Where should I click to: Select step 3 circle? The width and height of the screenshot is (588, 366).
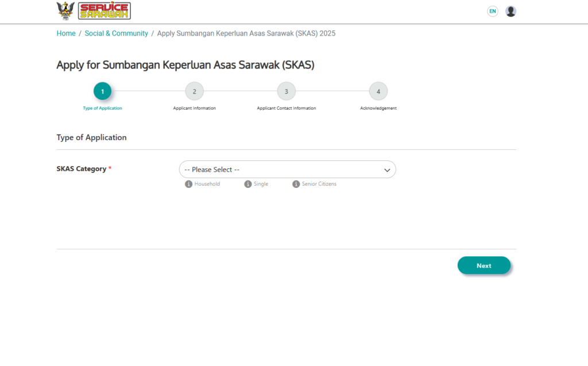[x=286, y=91]
